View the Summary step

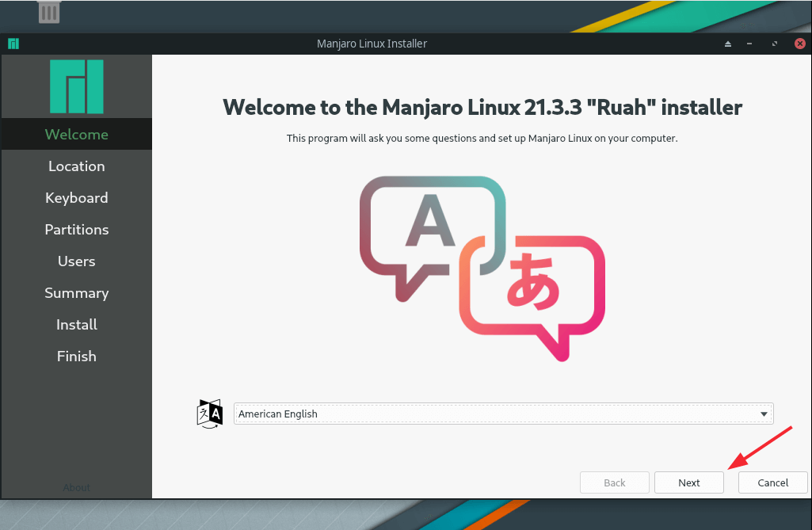click(x=76, y=293)
